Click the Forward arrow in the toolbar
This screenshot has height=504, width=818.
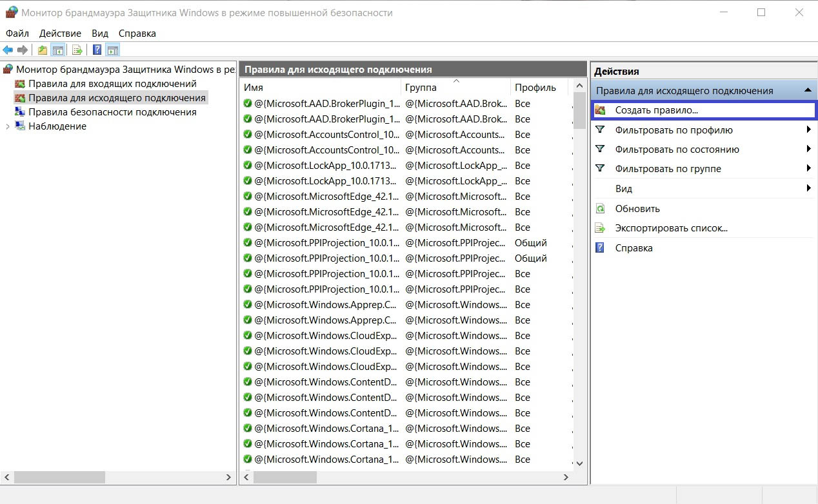23,50
